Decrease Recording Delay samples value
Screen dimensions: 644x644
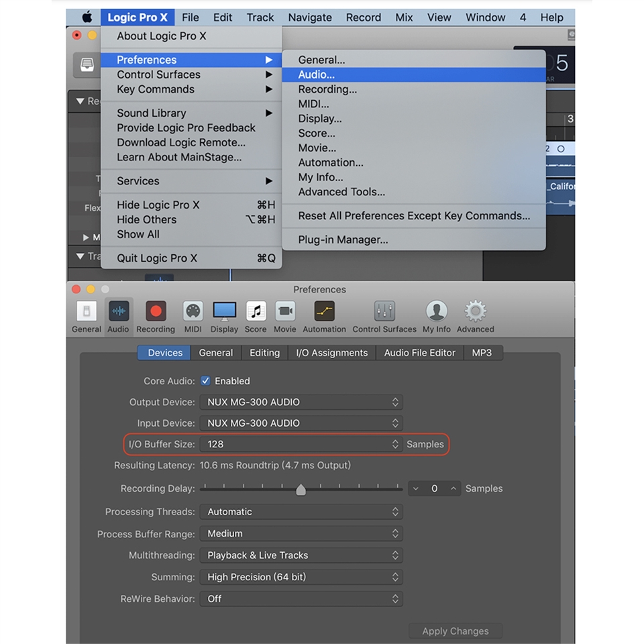416,488
